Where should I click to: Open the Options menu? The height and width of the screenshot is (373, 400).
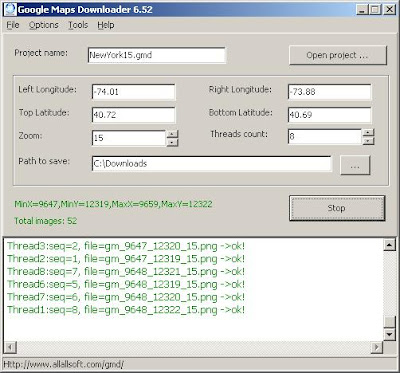44,25
